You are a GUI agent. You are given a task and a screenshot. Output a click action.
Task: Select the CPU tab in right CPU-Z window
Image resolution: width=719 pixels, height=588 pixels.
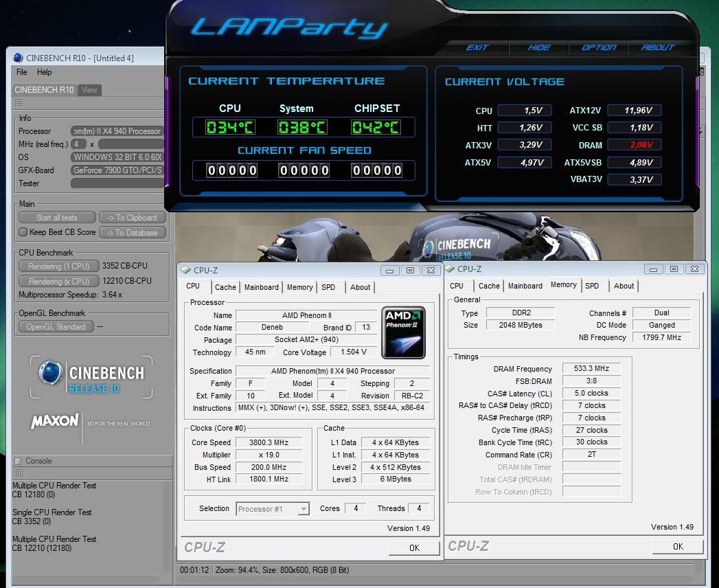457,286
